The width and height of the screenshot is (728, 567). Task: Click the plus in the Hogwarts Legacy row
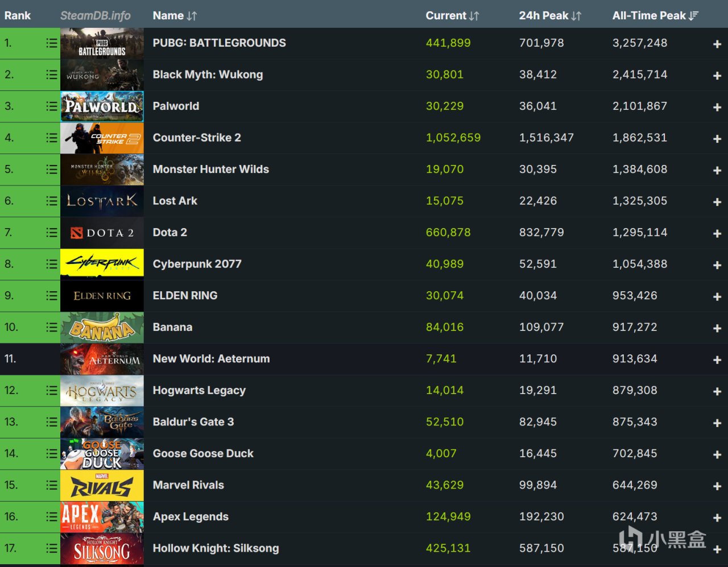(717, 391)
